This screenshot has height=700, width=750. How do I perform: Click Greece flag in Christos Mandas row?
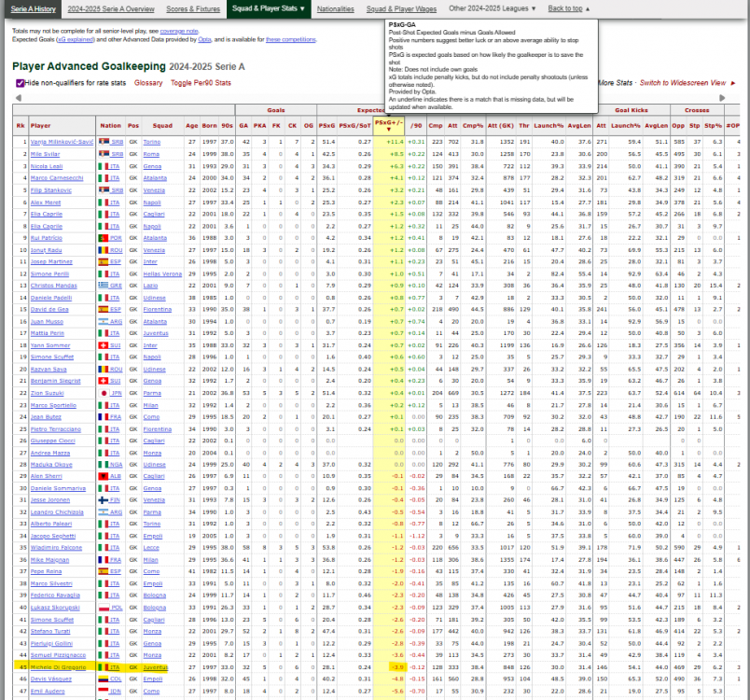coord(104,286)
